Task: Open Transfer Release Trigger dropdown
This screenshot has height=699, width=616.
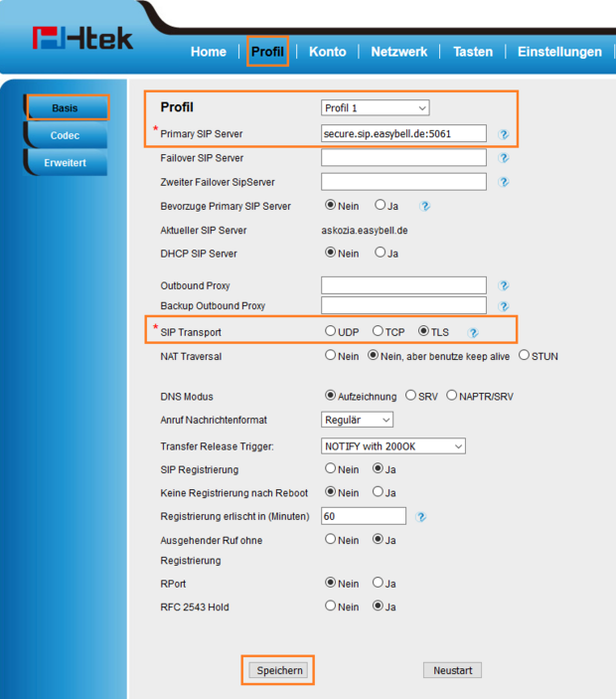Action: click(392, 446)
